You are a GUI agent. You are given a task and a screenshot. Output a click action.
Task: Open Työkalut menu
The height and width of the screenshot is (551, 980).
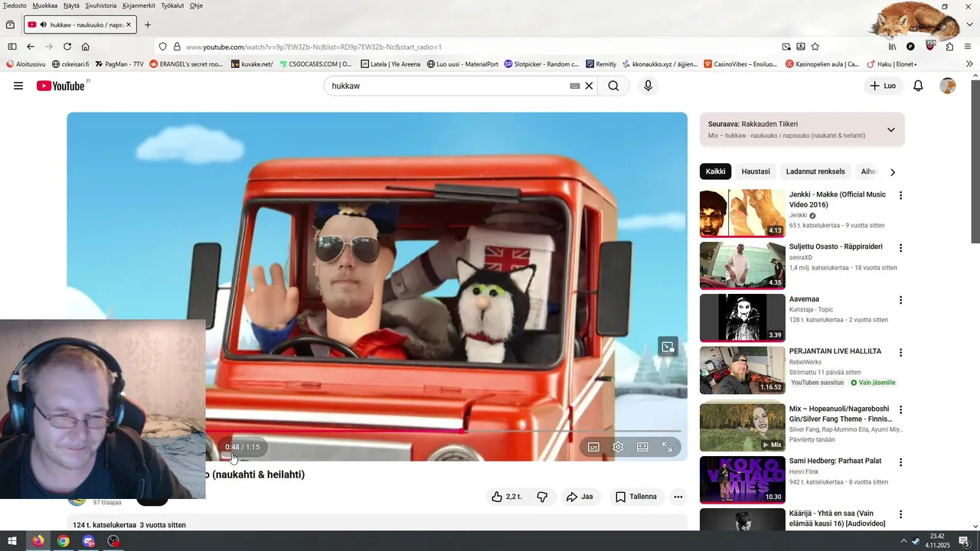point(172,5)
